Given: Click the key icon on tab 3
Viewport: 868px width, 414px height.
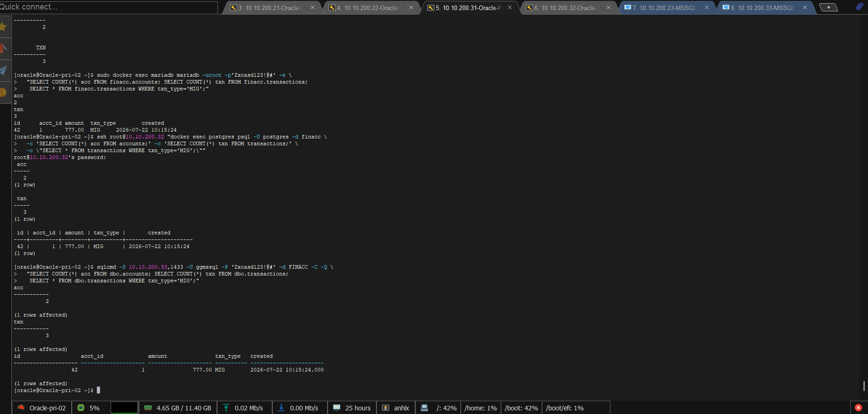Looking at the screenshot, I should pyautogui.click(x=233, y=8).
